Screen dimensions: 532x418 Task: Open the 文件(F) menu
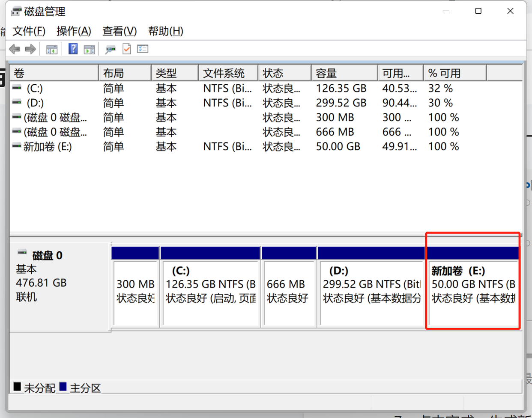[x=29, y=31]
